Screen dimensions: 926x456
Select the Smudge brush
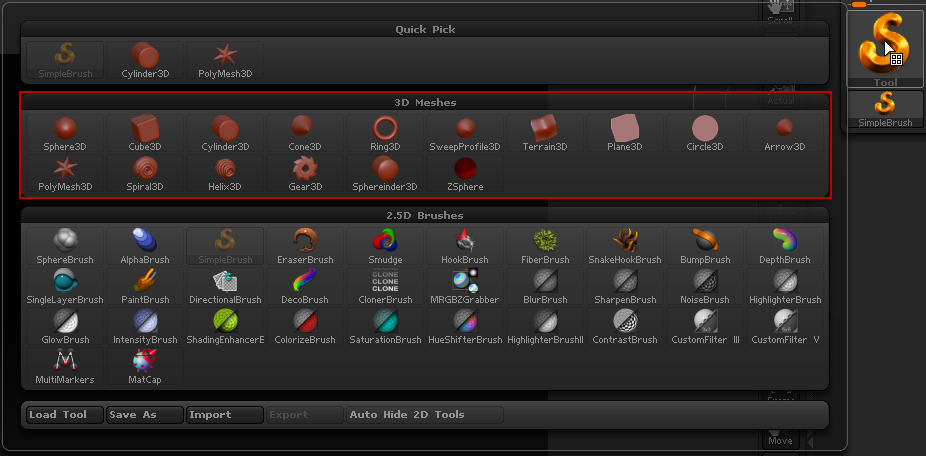click(385, 246)
